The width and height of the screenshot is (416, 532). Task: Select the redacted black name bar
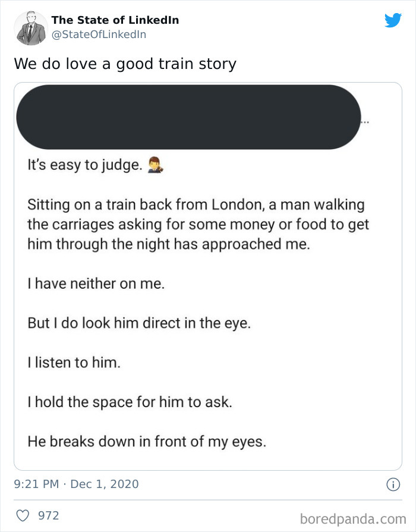point(190,116)
